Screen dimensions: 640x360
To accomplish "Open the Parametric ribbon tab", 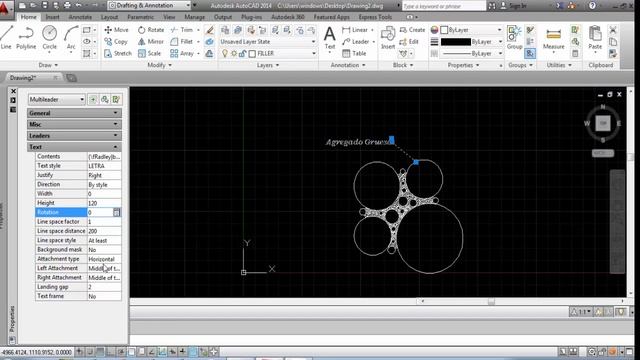I will (x=140, y=17).
